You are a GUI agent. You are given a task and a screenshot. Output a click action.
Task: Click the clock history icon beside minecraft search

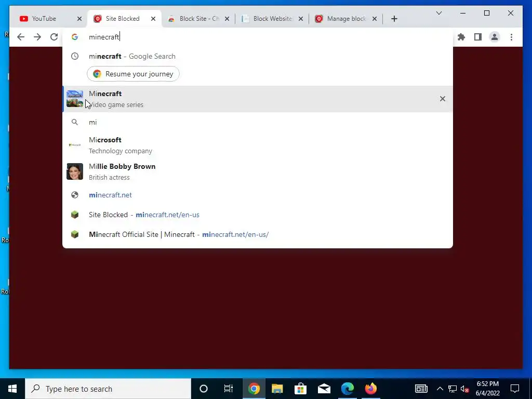(x=75, y=56)
